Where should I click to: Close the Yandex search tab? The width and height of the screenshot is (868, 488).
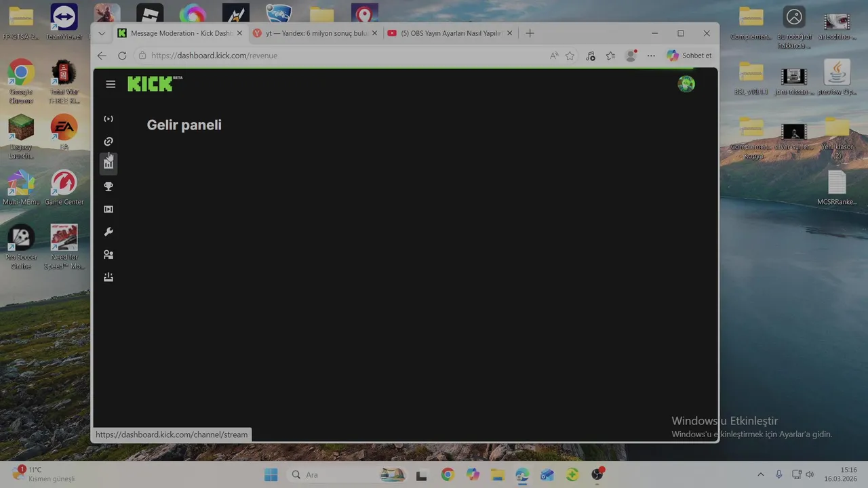pos(374,33)
